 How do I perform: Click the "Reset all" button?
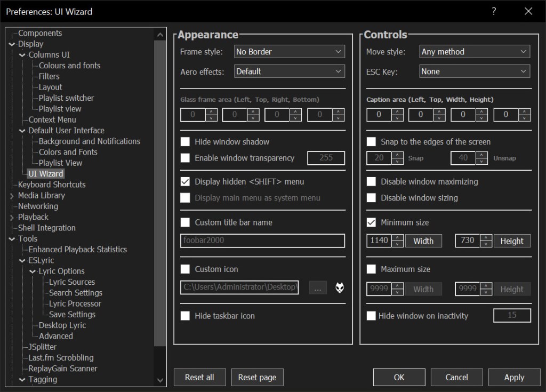click(199, 377)
